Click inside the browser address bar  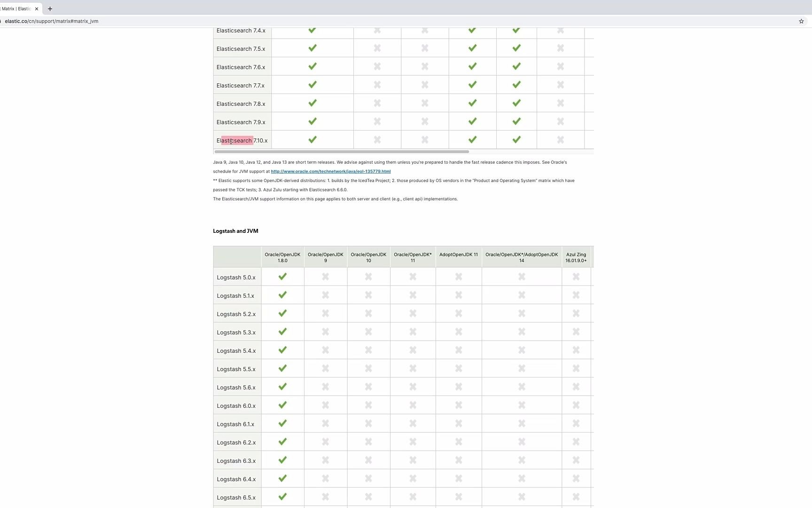188,21
